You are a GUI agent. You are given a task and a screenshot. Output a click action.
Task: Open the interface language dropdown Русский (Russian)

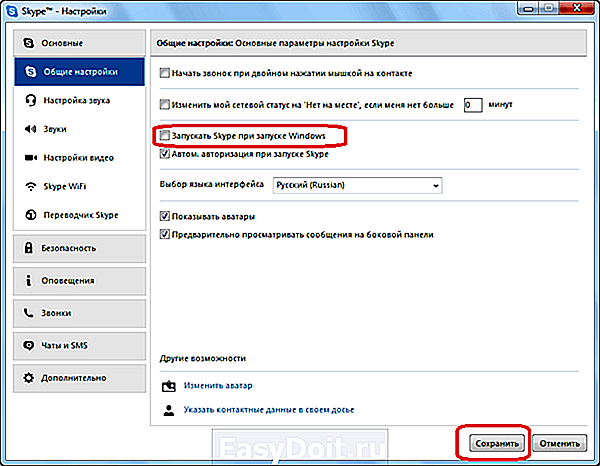(x=357, y=185)
